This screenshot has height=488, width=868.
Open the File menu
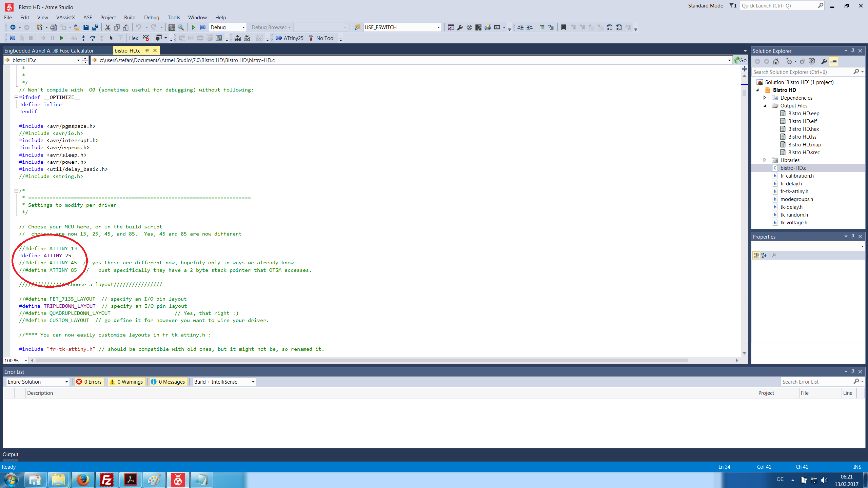pyautogui.click(x=8, y=18)
